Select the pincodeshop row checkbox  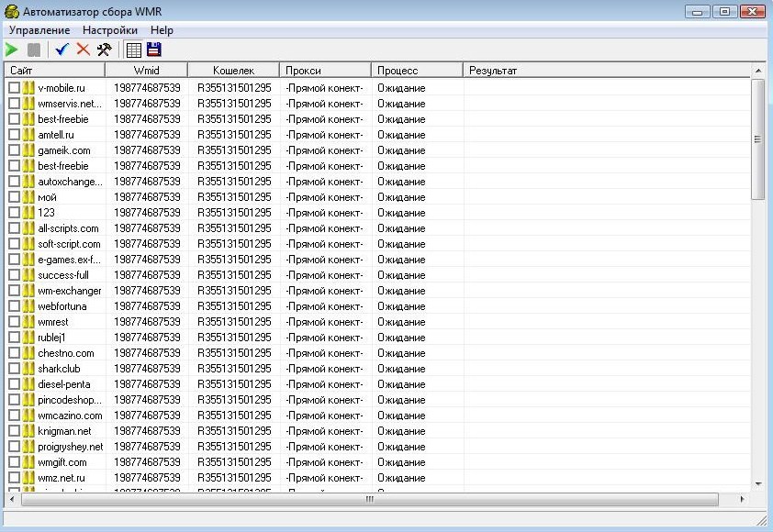tap(15, 400)
